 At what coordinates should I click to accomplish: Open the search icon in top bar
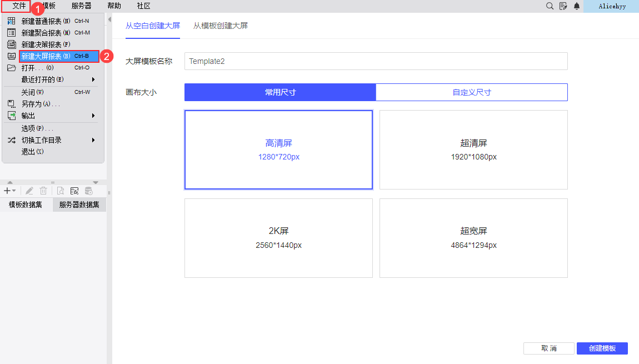point(550,6)
